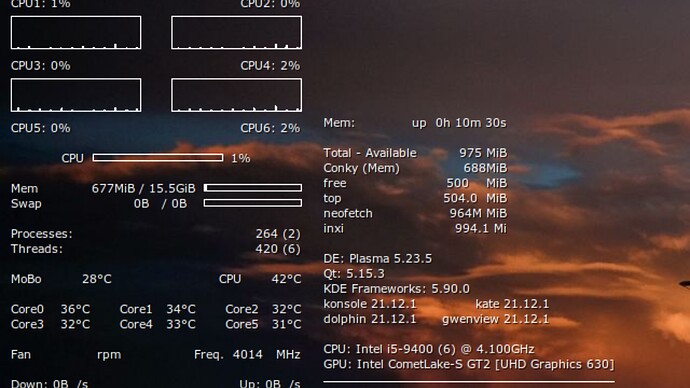Image resolution: width=690 pixels, height=388 pixels.
Task: Click the CPU2 usage graph
Action: (236, 33)
